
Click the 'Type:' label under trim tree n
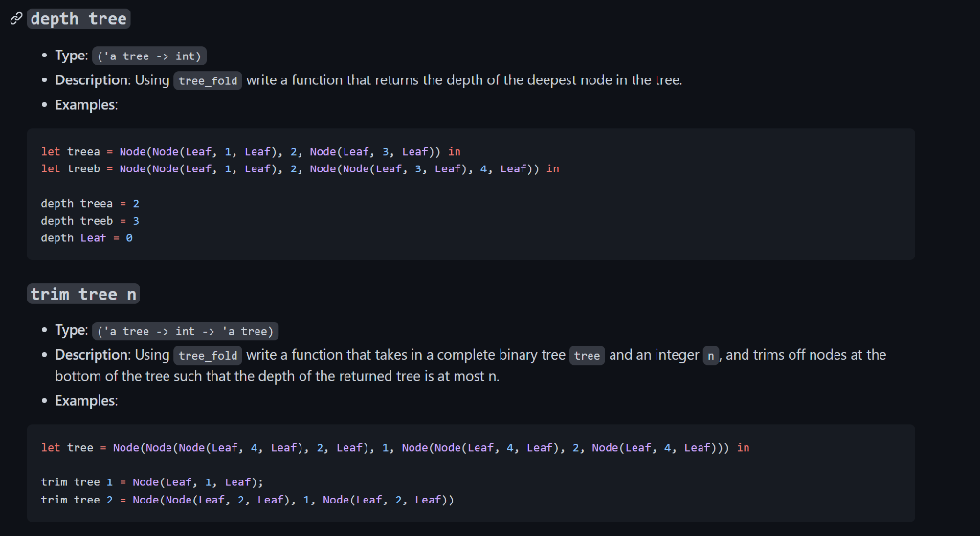71,330
